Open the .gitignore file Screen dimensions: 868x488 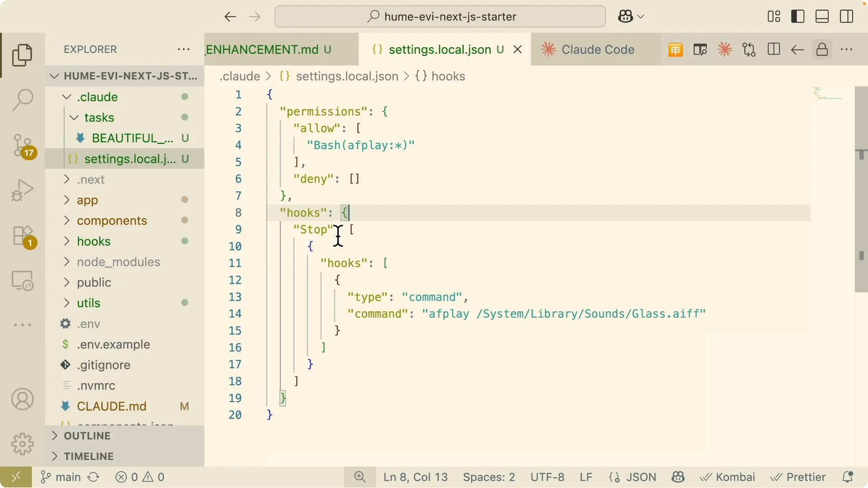tap(125, 365)
